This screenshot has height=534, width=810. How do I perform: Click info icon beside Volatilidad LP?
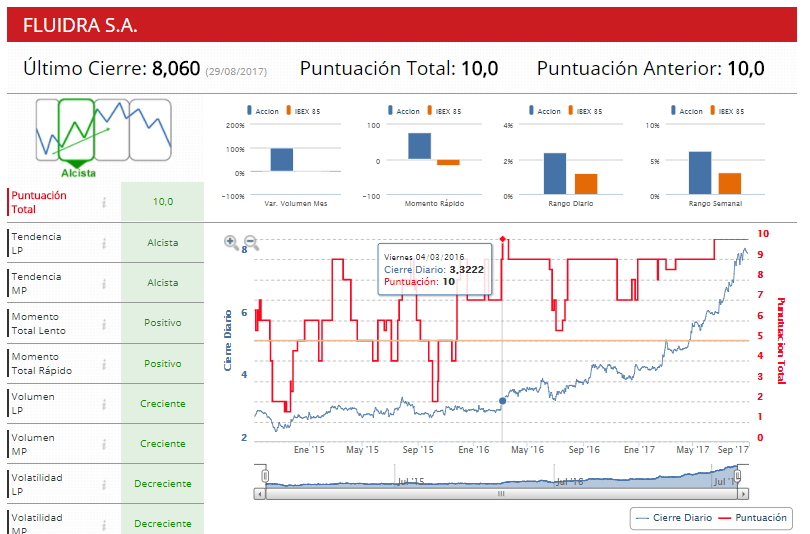(104, 484)
